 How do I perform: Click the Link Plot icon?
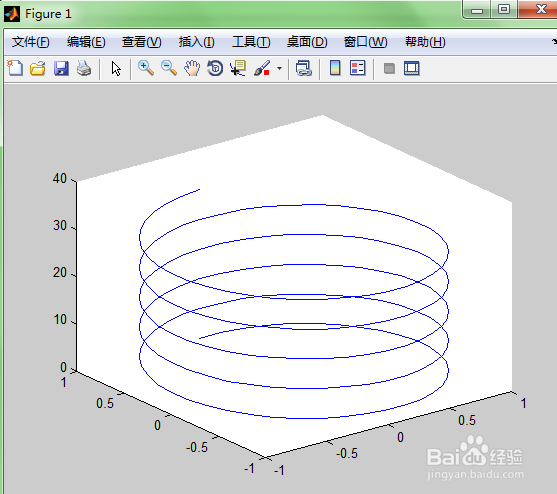point(304,68)
